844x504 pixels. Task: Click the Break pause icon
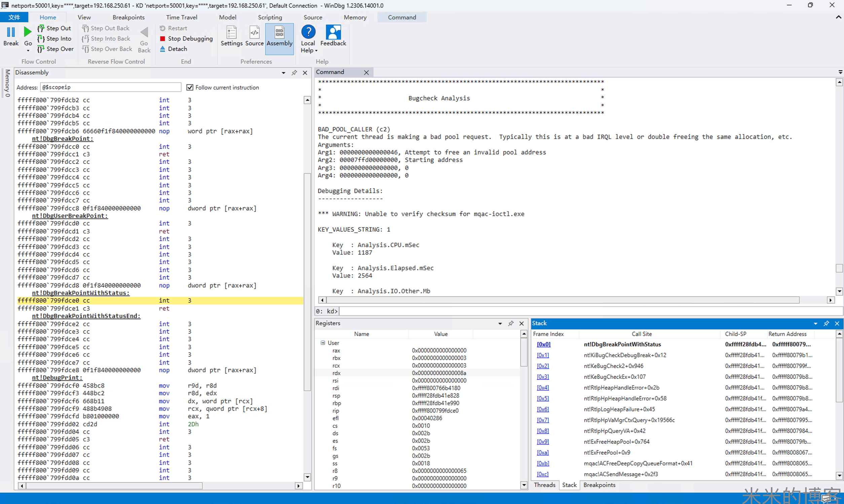pyautogui.click(x=11, y=32)
